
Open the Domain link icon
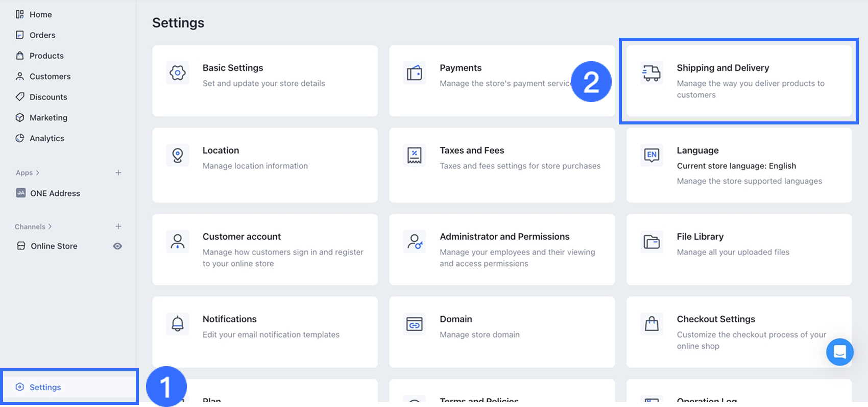[415, 324]
